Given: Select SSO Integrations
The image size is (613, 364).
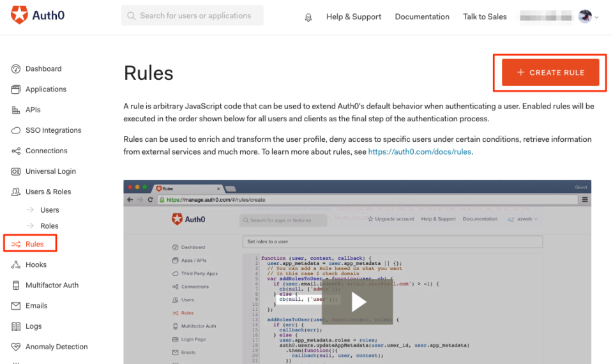Looking at the screenshot, I should pyautogui.click(x=53, y=130).
